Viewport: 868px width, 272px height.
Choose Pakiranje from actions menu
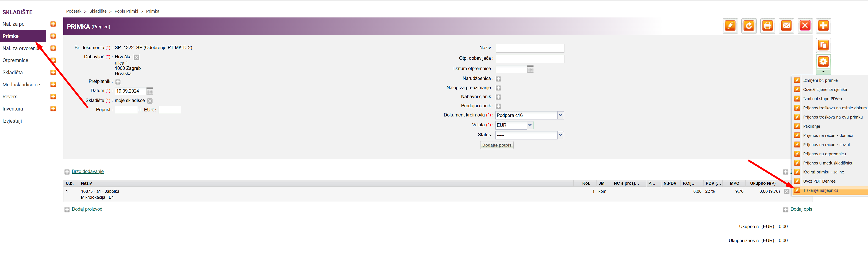click(811, 126)
